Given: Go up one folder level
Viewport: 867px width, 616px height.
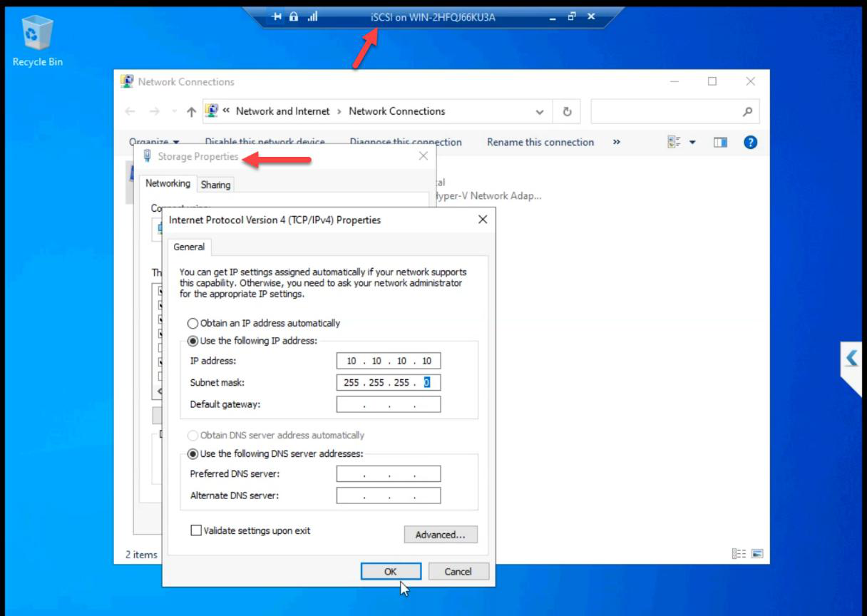Looking at the screenshot, I should coord(191,112).
